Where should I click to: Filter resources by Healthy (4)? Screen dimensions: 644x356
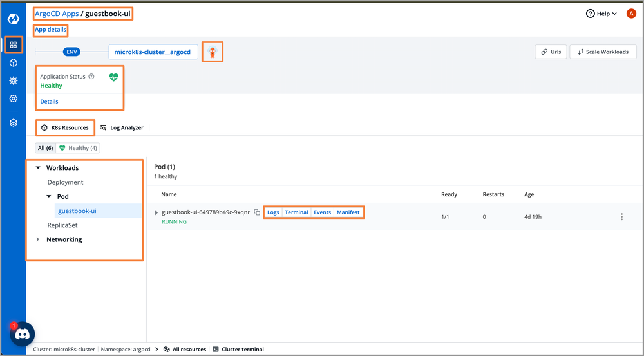click(x=78, y=148)
